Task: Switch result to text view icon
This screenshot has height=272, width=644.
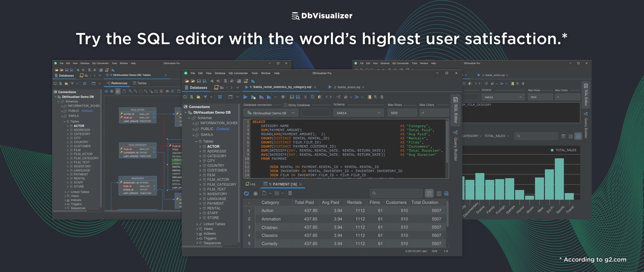Action: (439, 193)
